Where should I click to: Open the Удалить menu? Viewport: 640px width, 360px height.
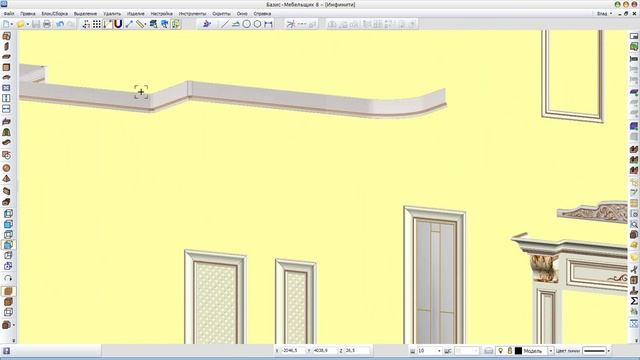click(112, 13)
